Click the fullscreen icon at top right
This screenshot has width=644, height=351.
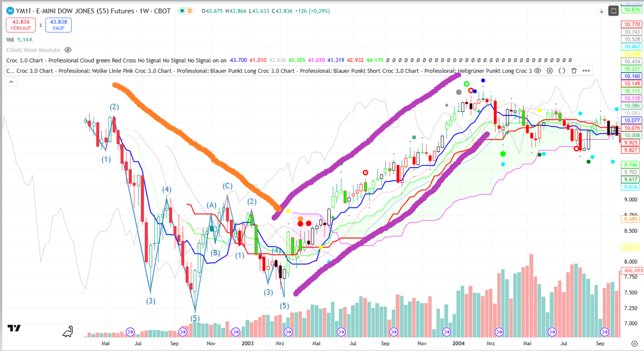tap(614, 11)
